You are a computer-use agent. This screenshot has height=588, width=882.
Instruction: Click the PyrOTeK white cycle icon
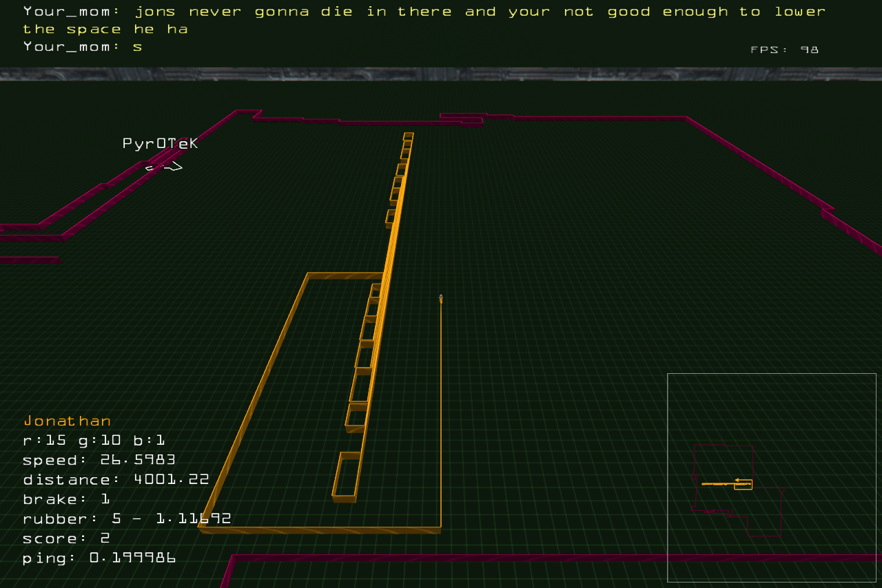[x=164, y=166]
